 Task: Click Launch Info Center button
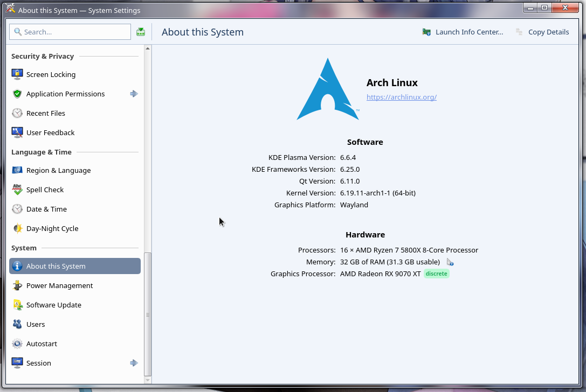463,32
